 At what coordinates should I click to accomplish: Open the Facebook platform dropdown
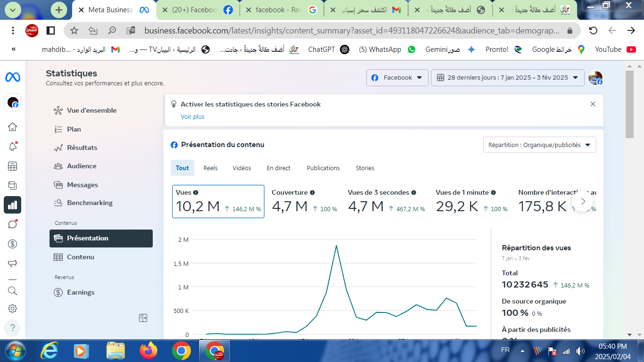397,78
